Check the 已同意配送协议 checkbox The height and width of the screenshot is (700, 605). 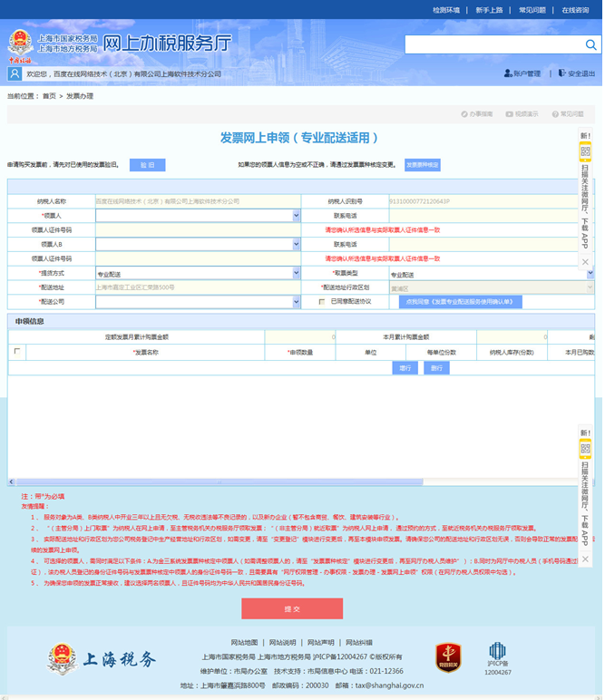322,302
